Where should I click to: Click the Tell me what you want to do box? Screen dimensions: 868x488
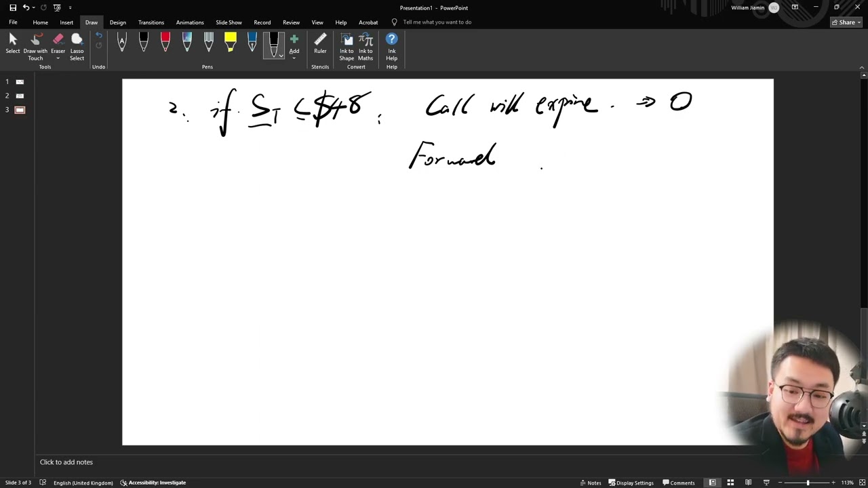point(437,22)
